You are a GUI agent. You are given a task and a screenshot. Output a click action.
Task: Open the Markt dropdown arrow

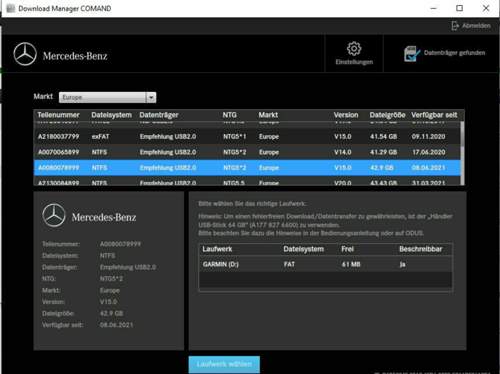(151, 97)
